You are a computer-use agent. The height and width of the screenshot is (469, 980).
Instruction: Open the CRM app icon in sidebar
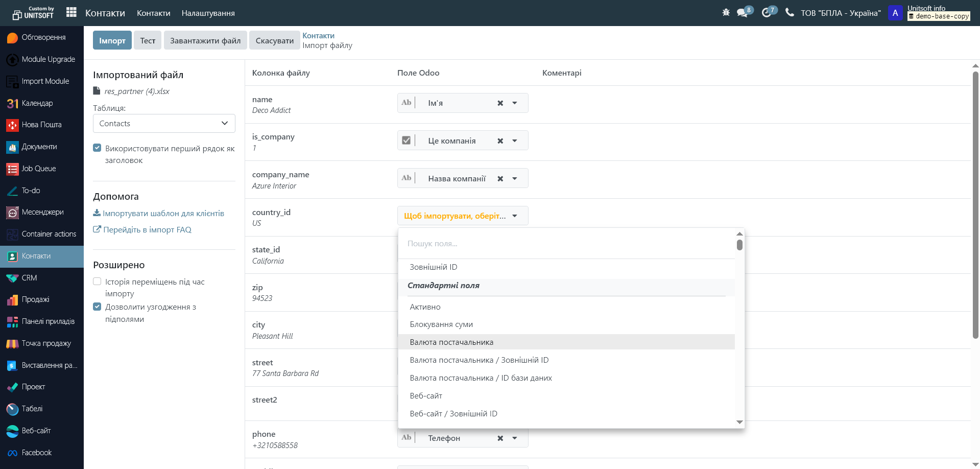[12, 278]
